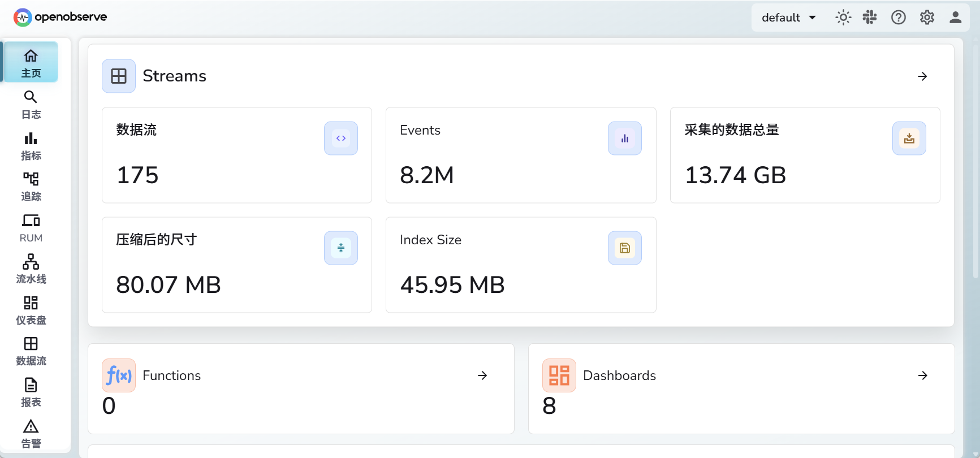Click the Dashboards card arrow
Viewport: 980px width, 458px height.
click(x=922, y=375)
